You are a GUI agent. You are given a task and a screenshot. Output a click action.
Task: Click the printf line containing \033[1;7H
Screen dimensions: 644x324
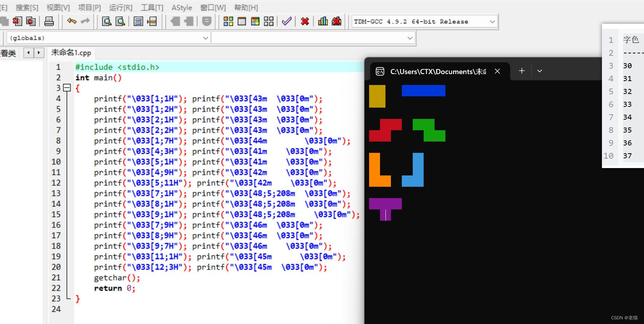222,141
